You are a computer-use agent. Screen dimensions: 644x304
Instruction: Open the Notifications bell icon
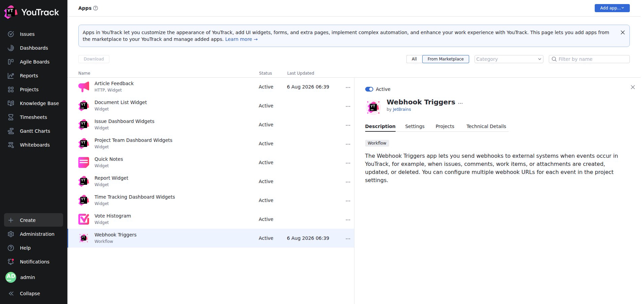click(11, 262)
